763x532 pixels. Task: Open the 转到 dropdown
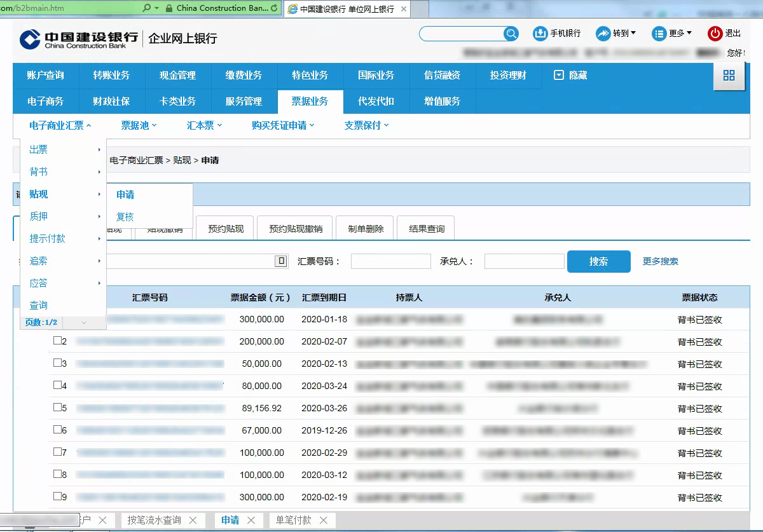(615, 34)
